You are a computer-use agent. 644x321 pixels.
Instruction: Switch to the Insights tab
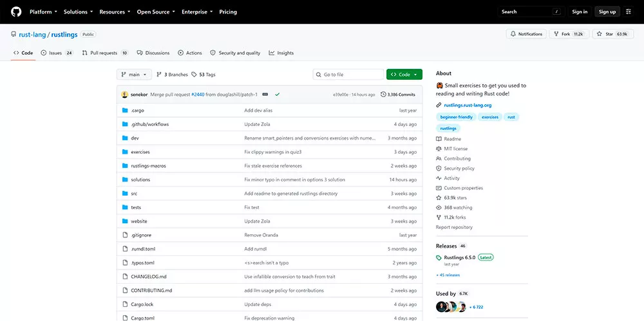(281, 53)
